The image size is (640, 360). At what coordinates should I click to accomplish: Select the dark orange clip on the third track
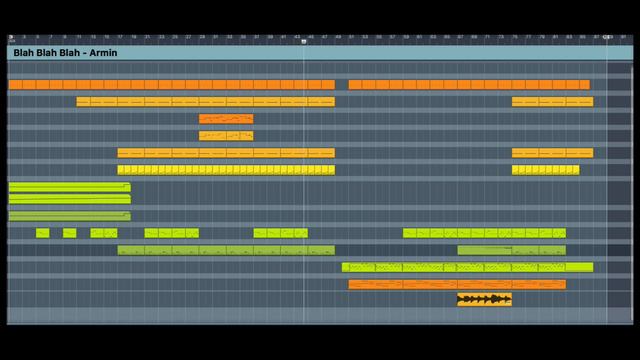[226, 119]
